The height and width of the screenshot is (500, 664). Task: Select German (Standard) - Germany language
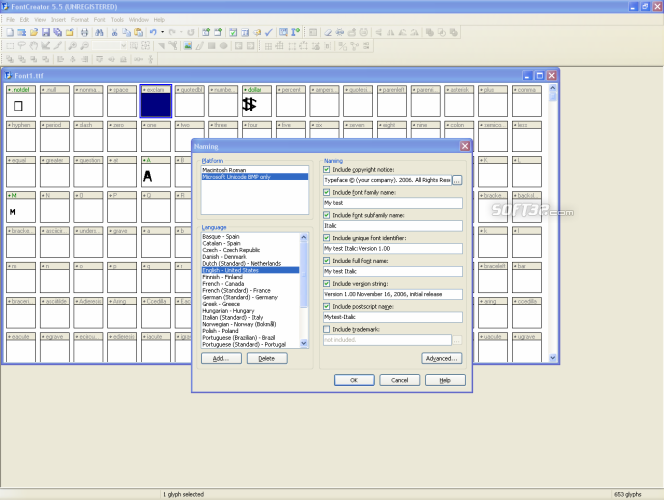point(251,297)
